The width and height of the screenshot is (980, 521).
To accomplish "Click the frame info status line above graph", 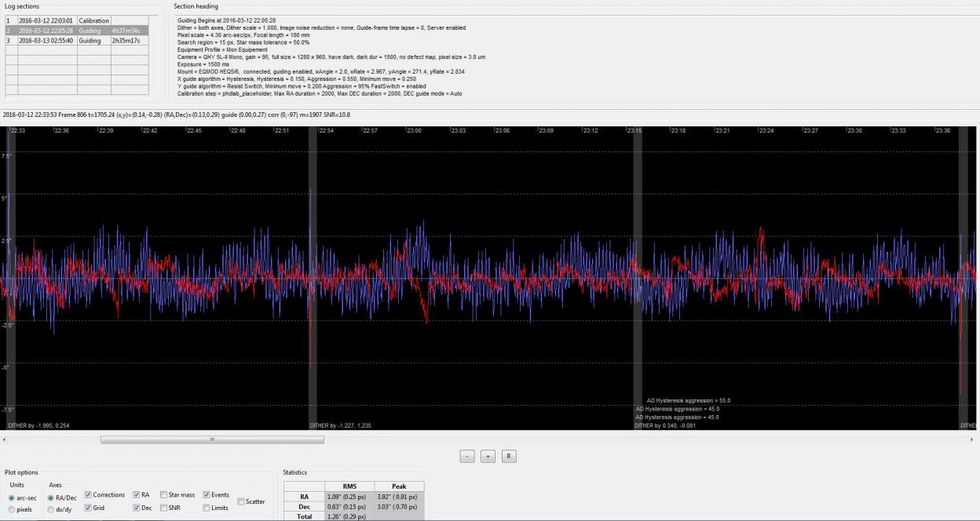I will pos(177,115).
